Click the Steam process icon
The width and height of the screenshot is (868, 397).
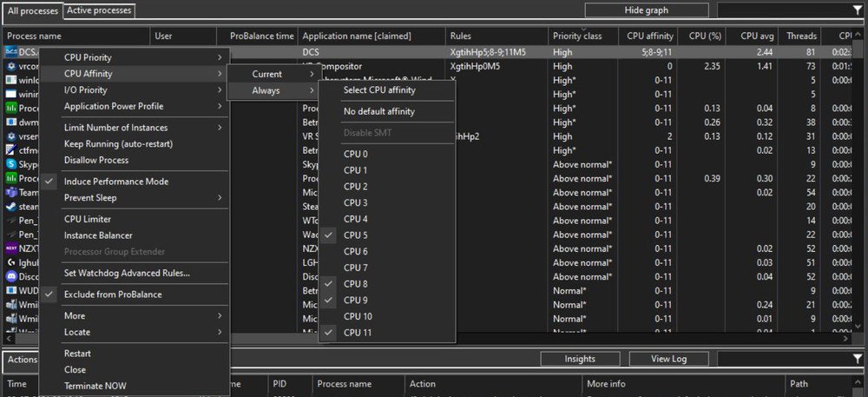click(11, 207)
